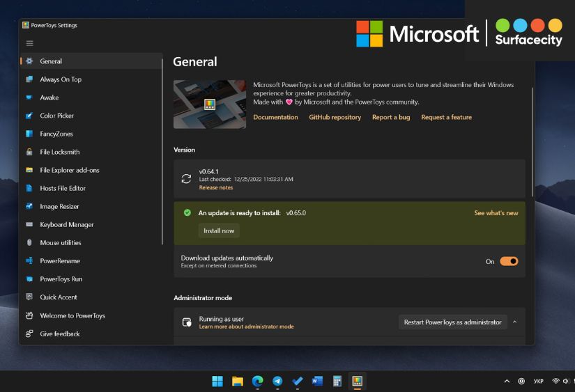The image size is (575, 392).
Task: Open the Release notes link
Action: 216,188
